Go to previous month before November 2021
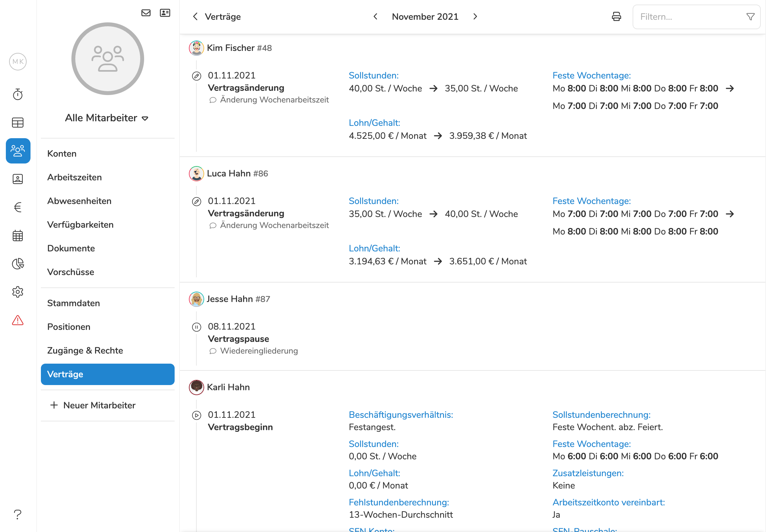Screen dimensions: 766x532 [x=376, y=17]
